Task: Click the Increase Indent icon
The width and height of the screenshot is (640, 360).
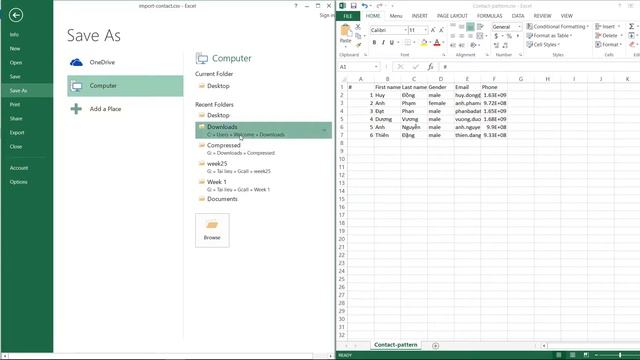Action: click(x=462, y=45)
